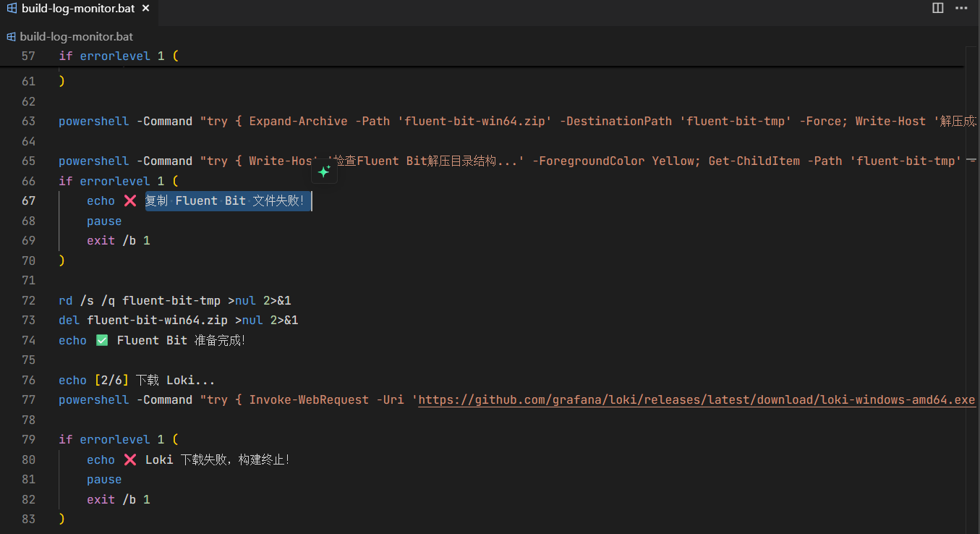Select the build-log-monitor.bat editor tab
Viewport: 980px width, 534px height.
pos(78,9)
